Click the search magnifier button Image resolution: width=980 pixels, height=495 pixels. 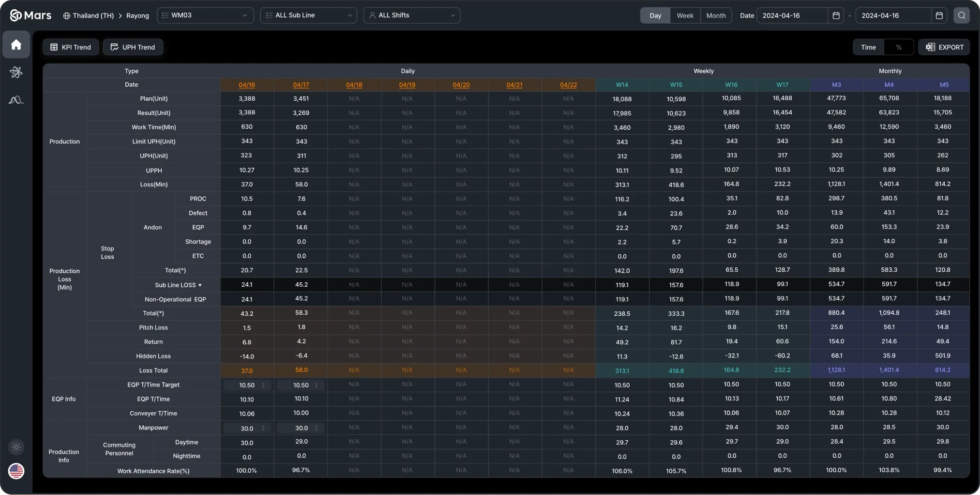coord(961,15)
